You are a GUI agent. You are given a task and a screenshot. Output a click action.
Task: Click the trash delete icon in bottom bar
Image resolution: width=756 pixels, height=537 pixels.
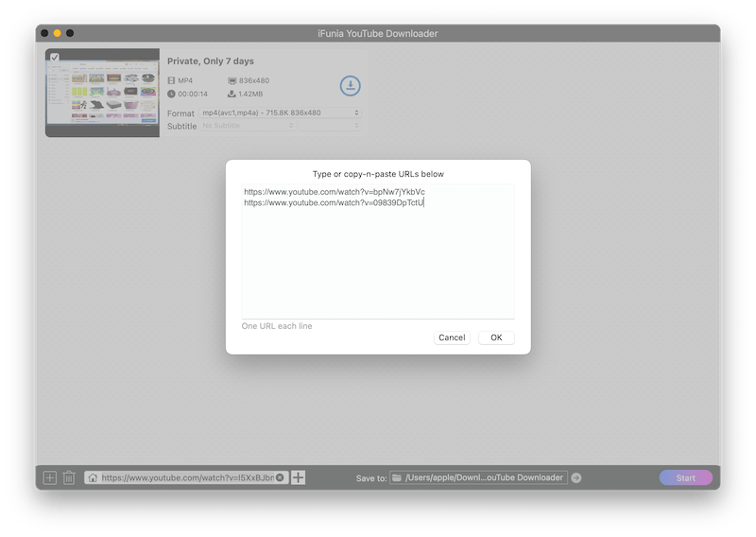[69, 477]
